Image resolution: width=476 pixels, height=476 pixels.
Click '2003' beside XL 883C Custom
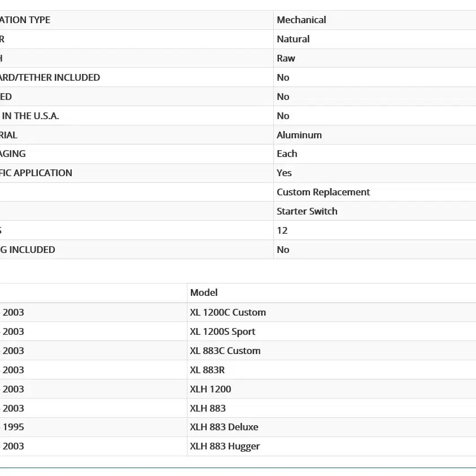coord(14,351)
